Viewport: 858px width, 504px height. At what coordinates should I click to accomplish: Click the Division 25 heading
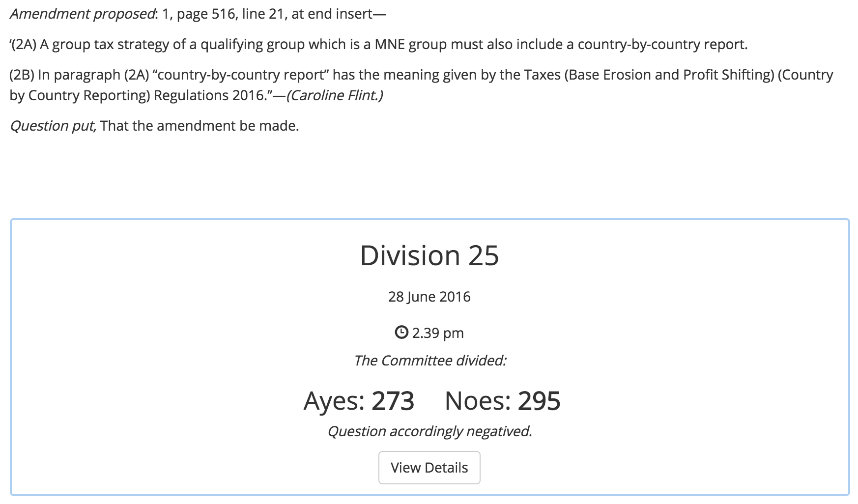[429, 255]
